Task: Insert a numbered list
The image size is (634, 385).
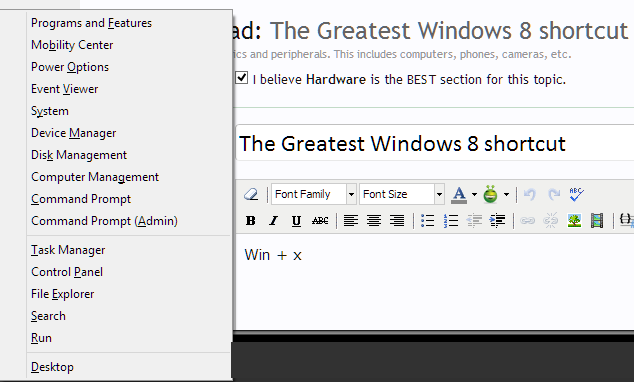Action: pyautogui.click(x=450, y=221)
